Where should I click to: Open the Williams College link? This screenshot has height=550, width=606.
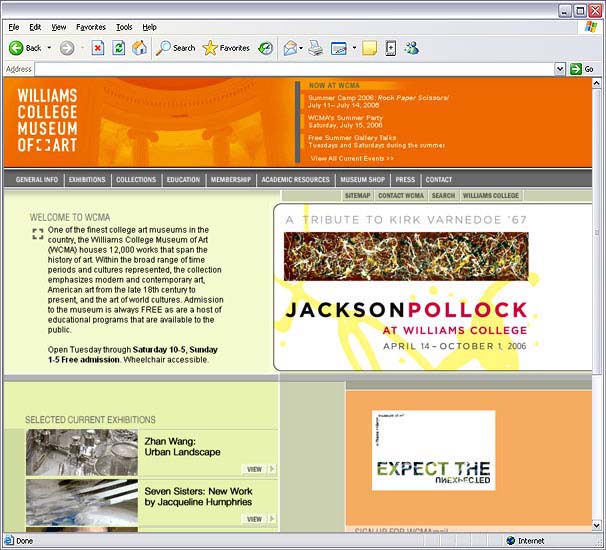tap(491, 196)
